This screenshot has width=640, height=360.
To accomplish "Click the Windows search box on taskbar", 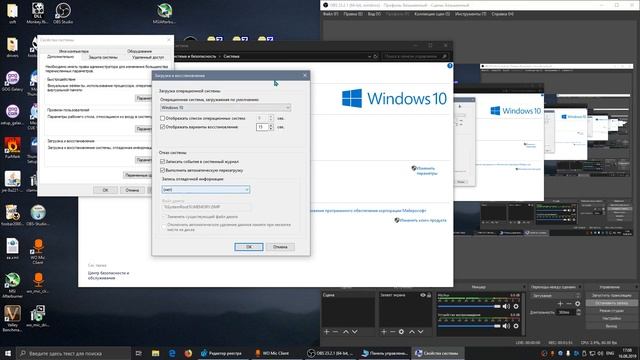I will click(73, 353).
